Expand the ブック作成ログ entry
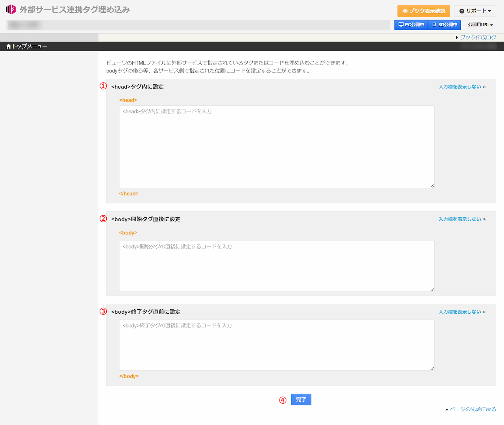The height and width of the screenshot is (425, 504). 478,37
